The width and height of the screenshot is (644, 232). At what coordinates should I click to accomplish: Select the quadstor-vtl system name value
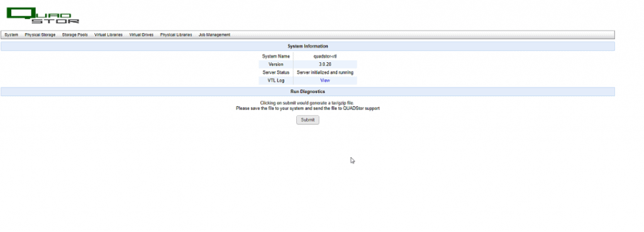point(325,56)
